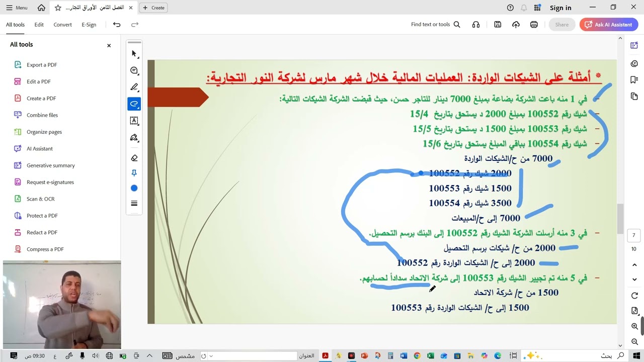Star the current PDF tab

58,8
